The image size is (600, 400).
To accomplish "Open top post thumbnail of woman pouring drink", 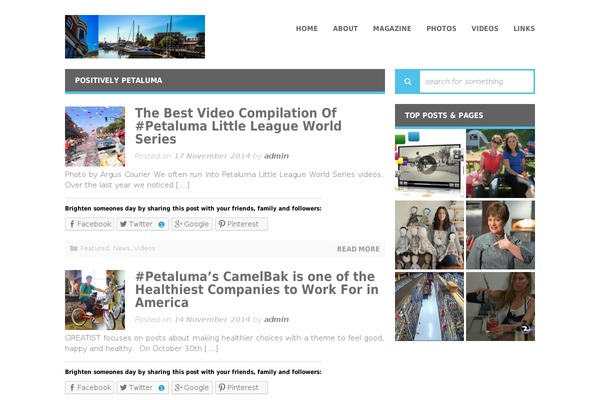I will 501,307.
